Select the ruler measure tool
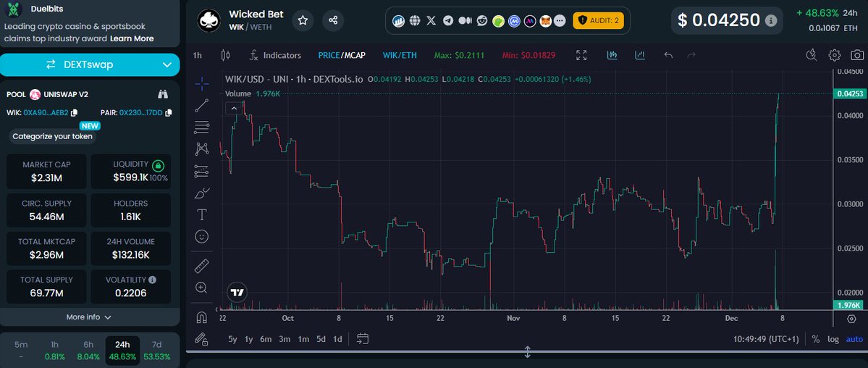The width and height of the screenshot is (868, 368). 202,266
